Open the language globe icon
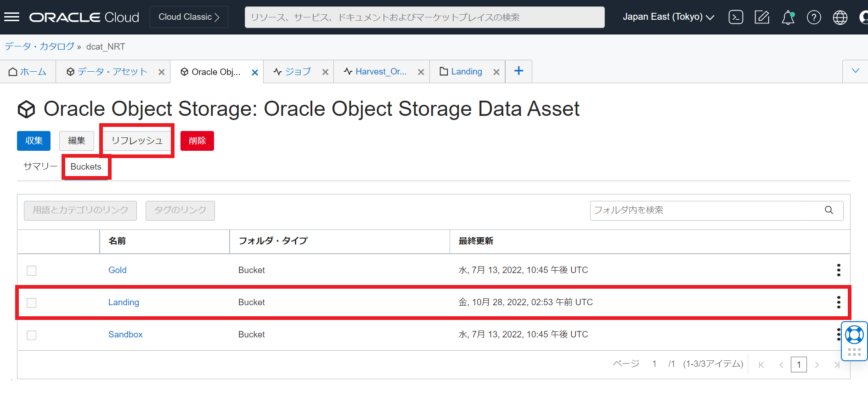 tap(840, 17)
